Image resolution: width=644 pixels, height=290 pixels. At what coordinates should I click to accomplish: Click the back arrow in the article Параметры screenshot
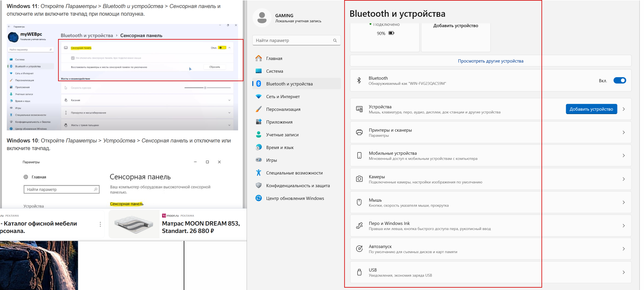[9, 26]
